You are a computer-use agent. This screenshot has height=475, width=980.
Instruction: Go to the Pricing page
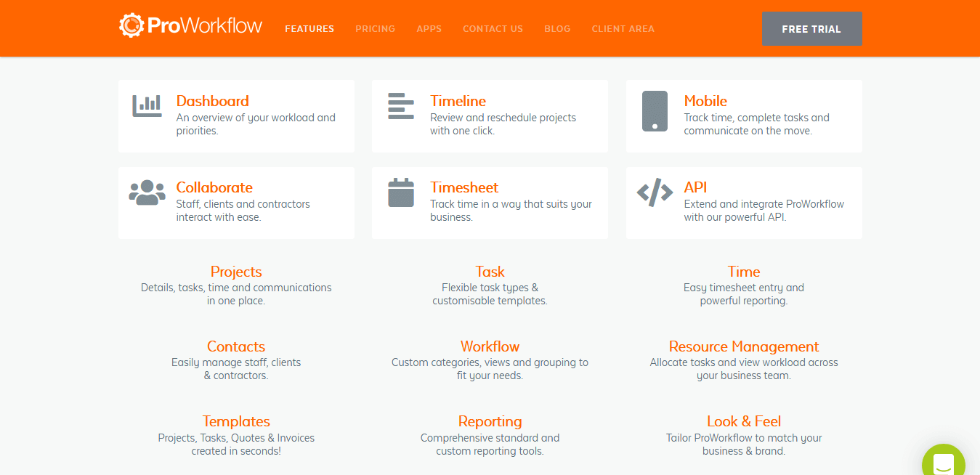click(x=375, y=29)
